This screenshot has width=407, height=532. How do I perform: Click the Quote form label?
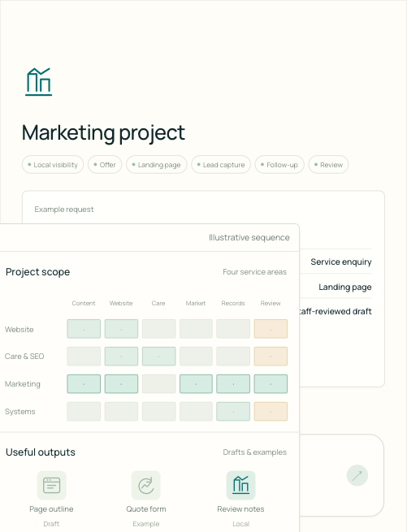point(146,509)
